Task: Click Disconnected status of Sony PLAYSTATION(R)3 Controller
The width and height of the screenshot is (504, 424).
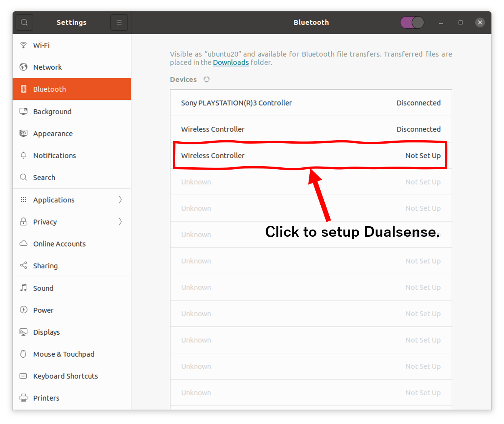Action: 418,103
